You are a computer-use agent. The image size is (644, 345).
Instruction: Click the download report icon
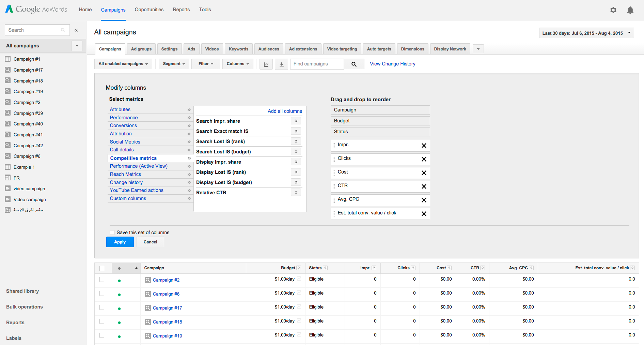coord(281,64)
